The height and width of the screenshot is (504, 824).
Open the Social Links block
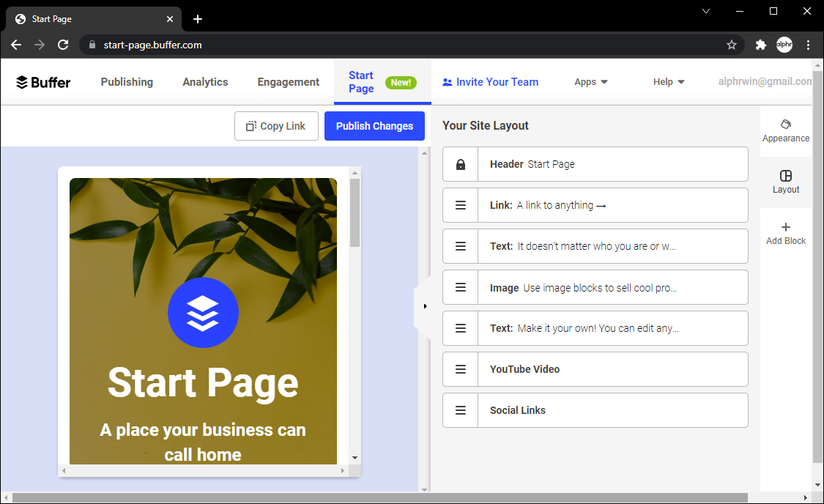[x=595, y=410]
